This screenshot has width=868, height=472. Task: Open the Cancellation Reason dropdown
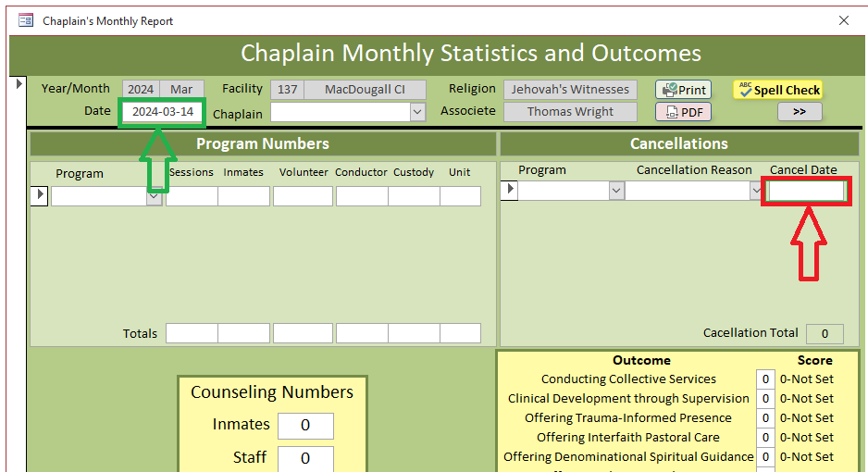coord(756,191)
